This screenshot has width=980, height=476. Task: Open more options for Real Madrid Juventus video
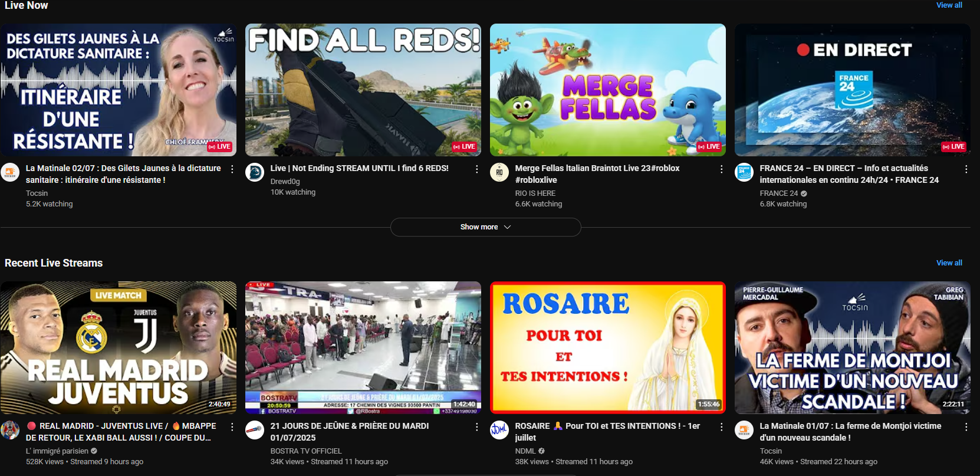point(232,427)
